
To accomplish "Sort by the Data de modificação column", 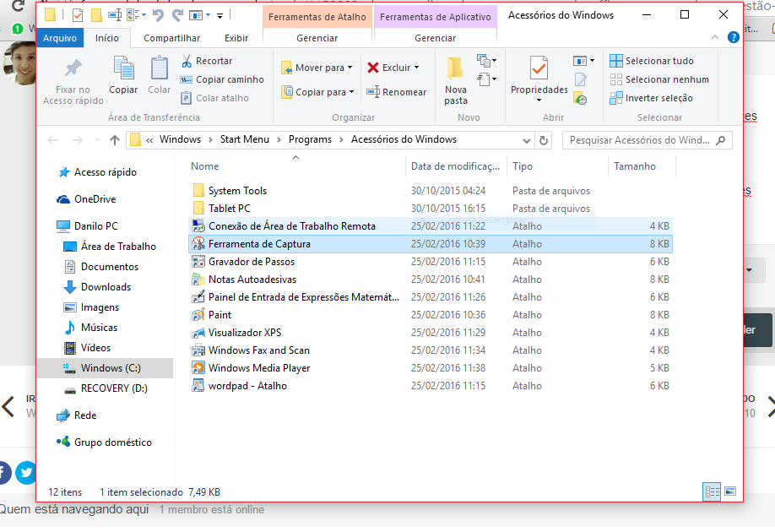I will pyautogui.click(x=455, y=166).
